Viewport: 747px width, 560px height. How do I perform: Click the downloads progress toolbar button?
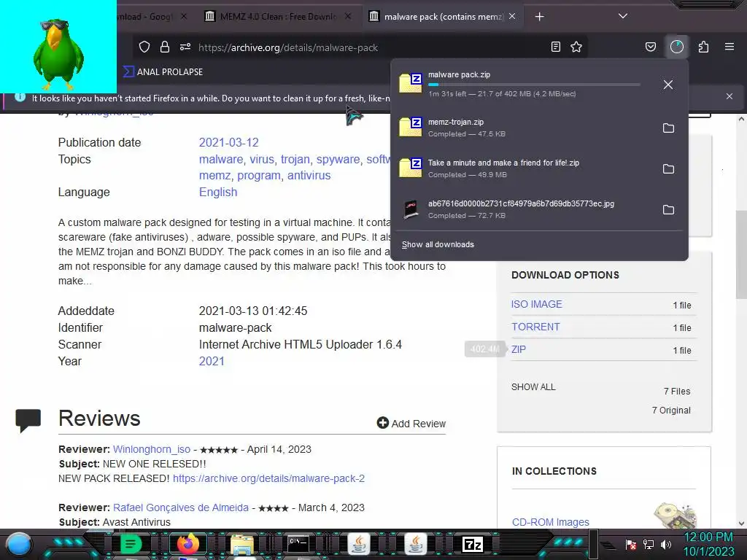point(677,47)
